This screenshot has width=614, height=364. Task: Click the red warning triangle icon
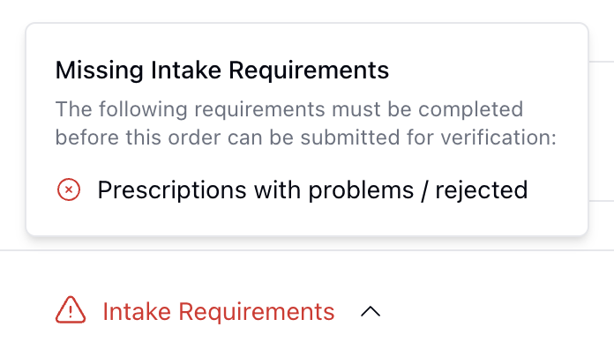(71, 311)
